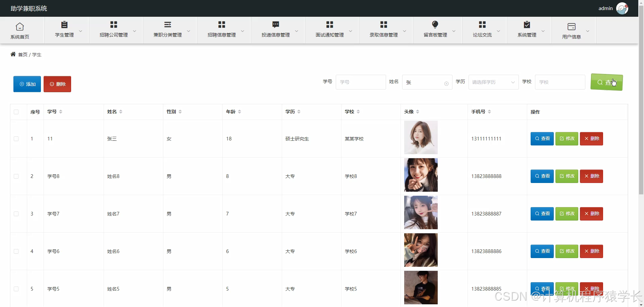Image resolution: width=644 pixels, height=307 pixels.
Task: Expand the 面试通知管理 menu chevron
Action: point(351,31)
